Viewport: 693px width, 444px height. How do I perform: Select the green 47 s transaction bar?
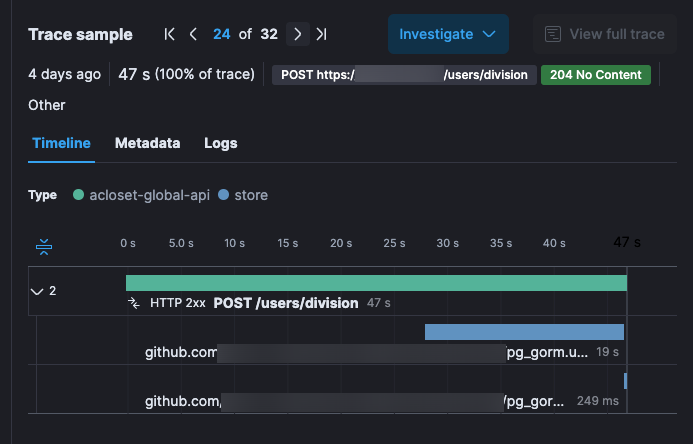(x=376, y=283)
